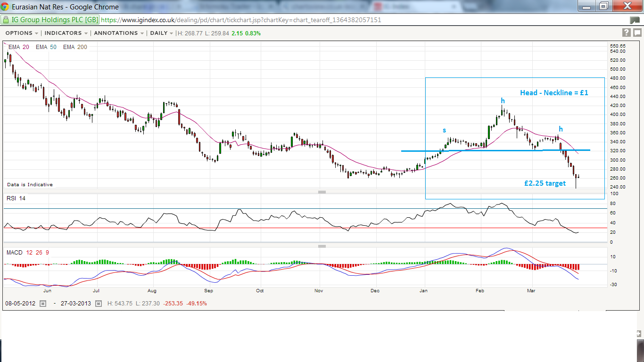
Task: Click the URL in the address bar
Action: tap(241, 20)
